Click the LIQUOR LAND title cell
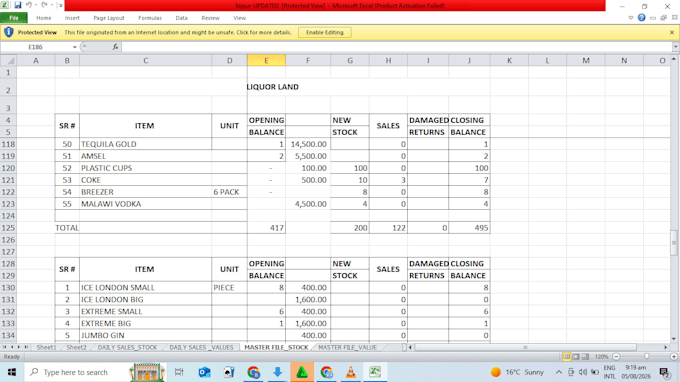Viewport: 680px width, 382px height. (x=272, y=87)
